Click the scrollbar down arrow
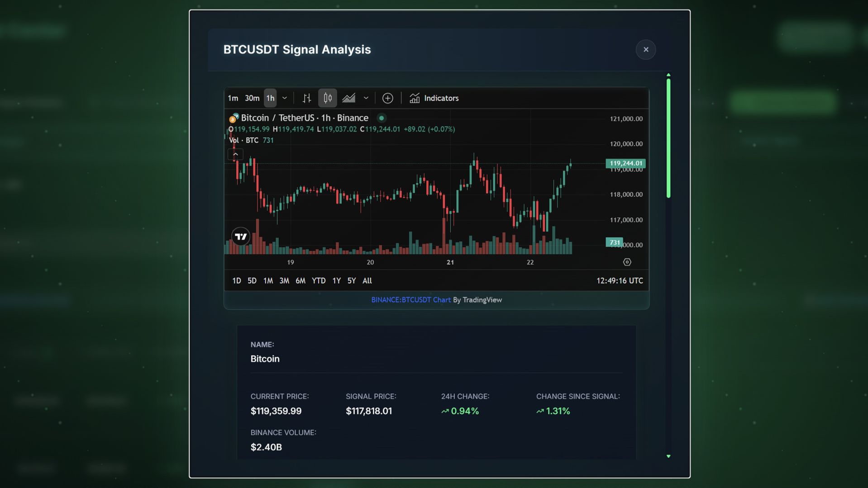This screenshot has width=868, height=488. click(668, 456)
